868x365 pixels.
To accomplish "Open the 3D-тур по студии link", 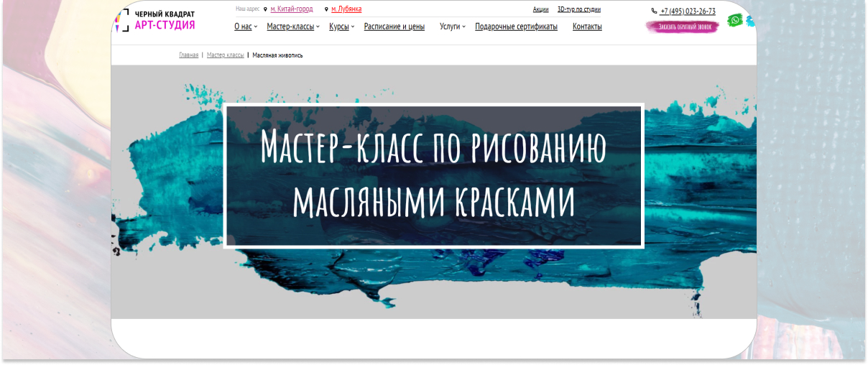I will point(579,9).
